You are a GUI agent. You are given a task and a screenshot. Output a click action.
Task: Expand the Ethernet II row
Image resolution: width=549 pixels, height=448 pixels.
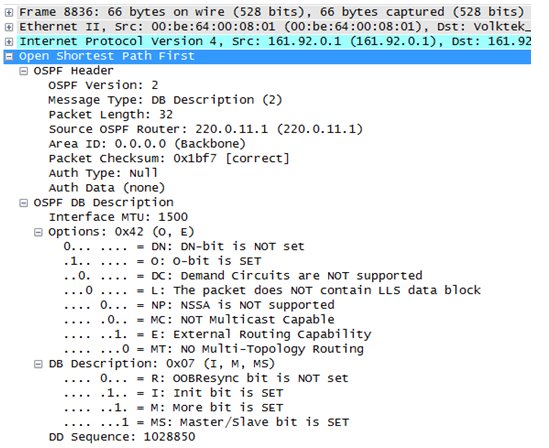[9, 27]
